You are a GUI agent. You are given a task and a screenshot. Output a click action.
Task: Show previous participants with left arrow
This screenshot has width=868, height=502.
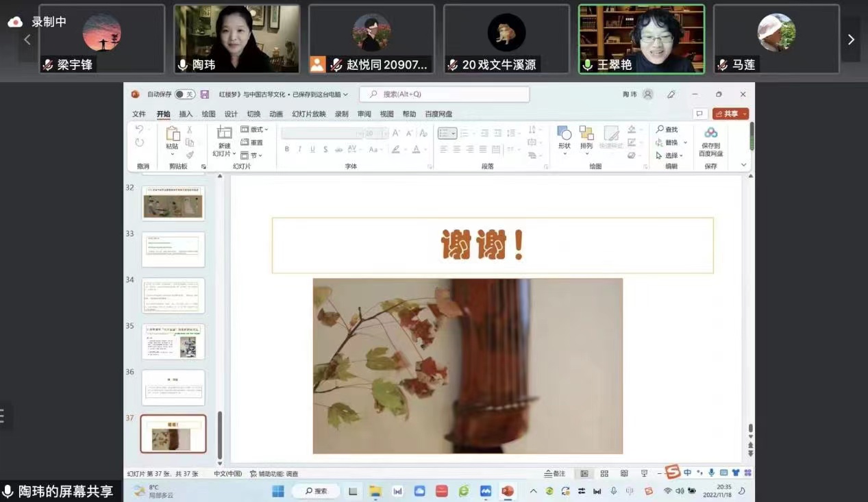coord(27,40)
